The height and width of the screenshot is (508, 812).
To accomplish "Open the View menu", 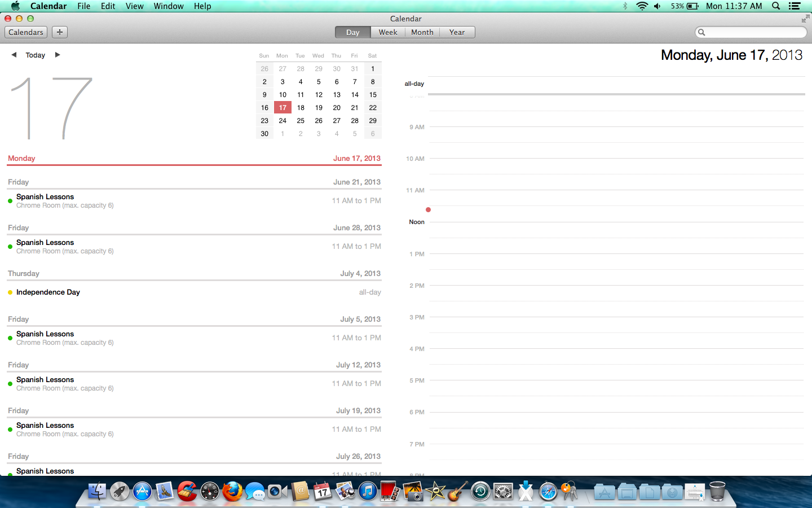I will (134, 6).
